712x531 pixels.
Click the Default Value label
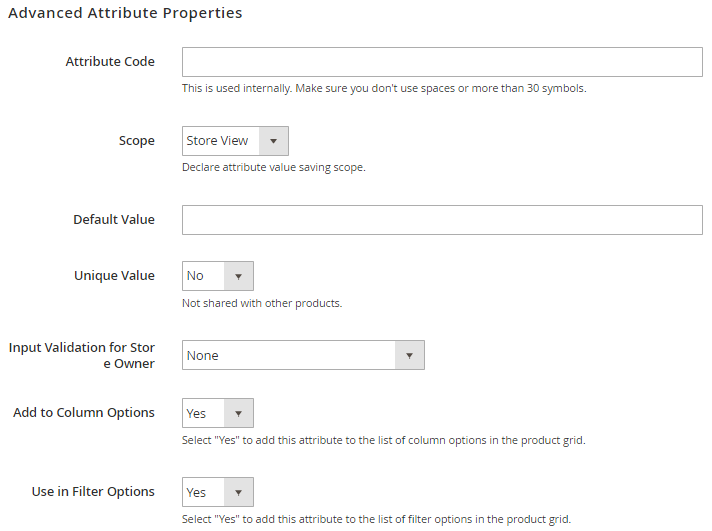click(x=114, y=220)
